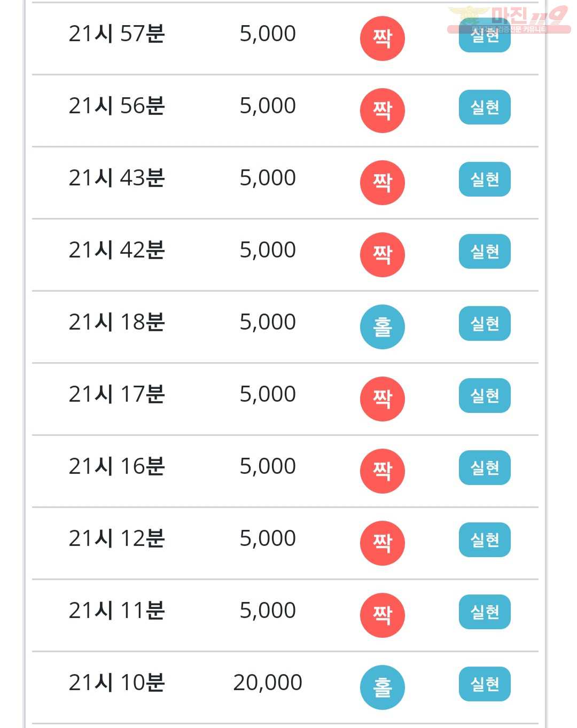Click the red 짝 badge for 21시 17분
Image resolution: width=577 pixels, height=728 pixels.
(383, 399)
